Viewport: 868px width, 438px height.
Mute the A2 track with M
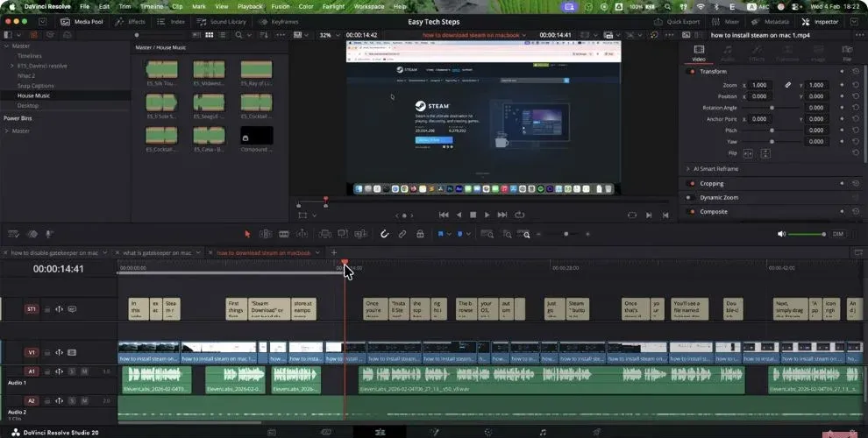click(84, 400)
